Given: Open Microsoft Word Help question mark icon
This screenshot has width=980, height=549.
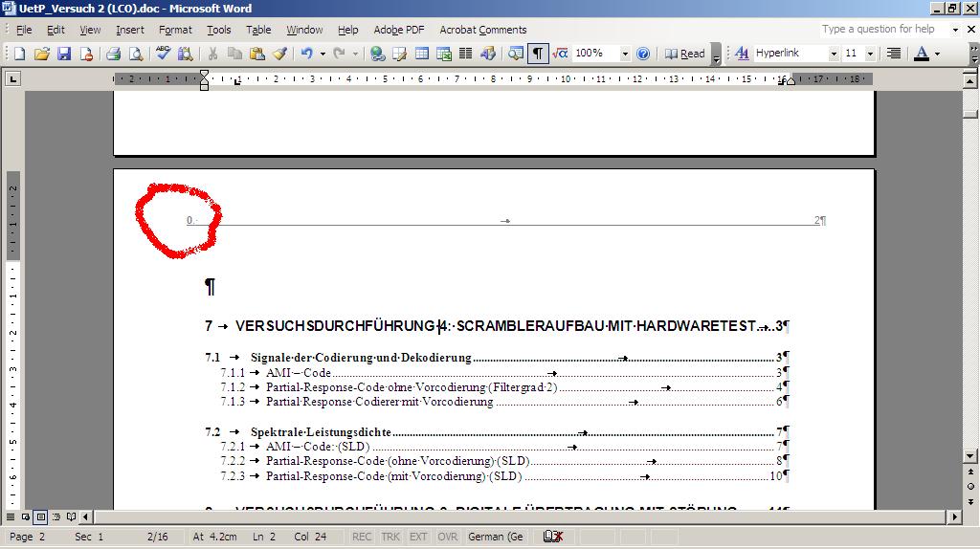Looking at the screenshot, I should (643, 54).
